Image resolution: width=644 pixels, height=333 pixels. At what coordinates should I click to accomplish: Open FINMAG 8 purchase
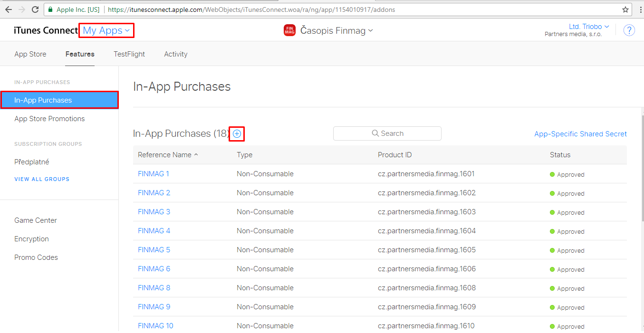point(154,288)
